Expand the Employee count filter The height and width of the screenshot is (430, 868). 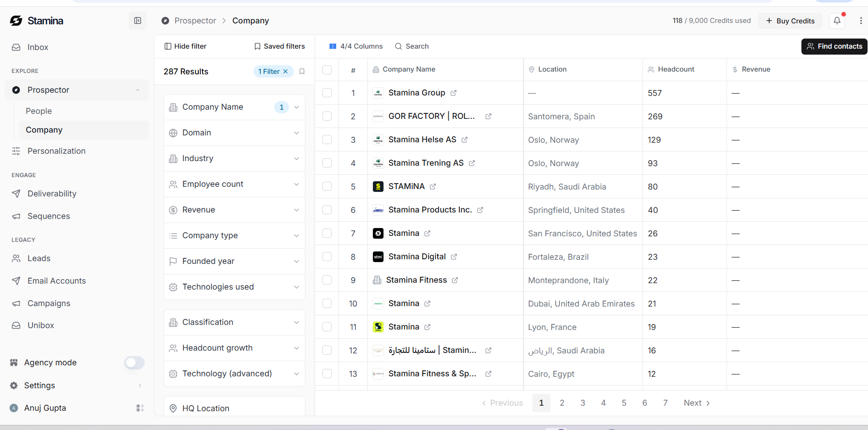pos(234,184)
